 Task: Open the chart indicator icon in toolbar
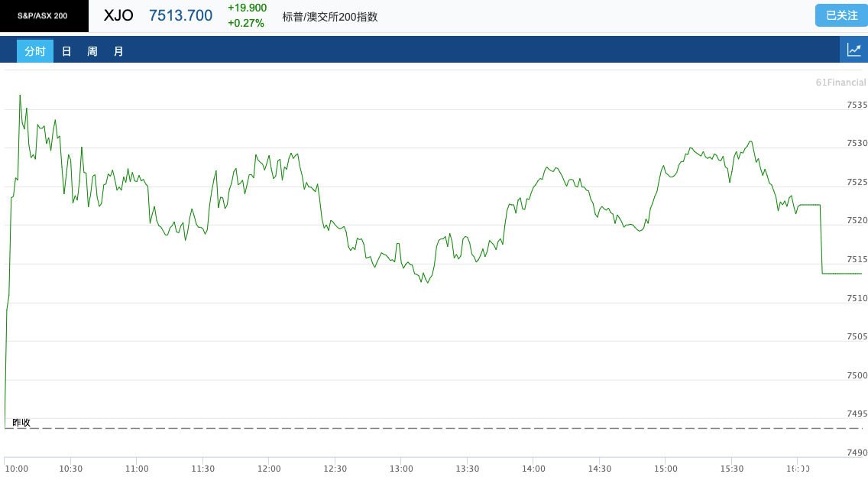pyautogui.click(x=853, y=50)
